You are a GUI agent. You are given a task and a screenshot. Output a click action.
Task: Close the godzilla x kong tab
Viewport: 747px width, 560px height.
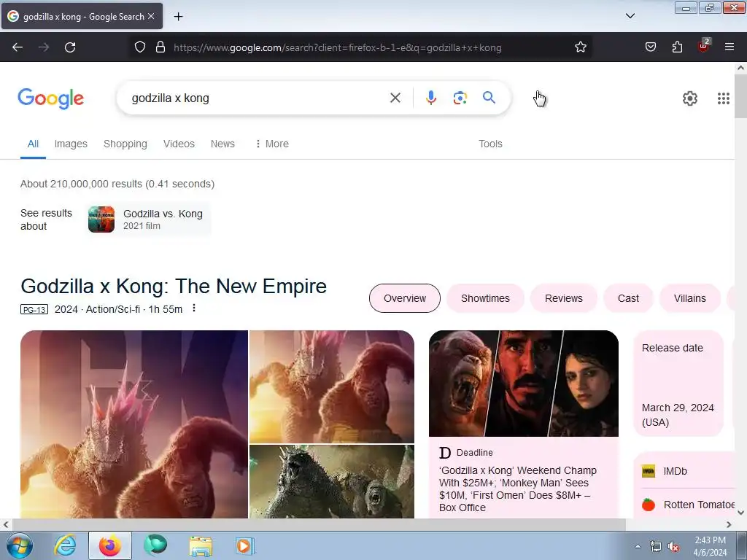tap(151, 16)
